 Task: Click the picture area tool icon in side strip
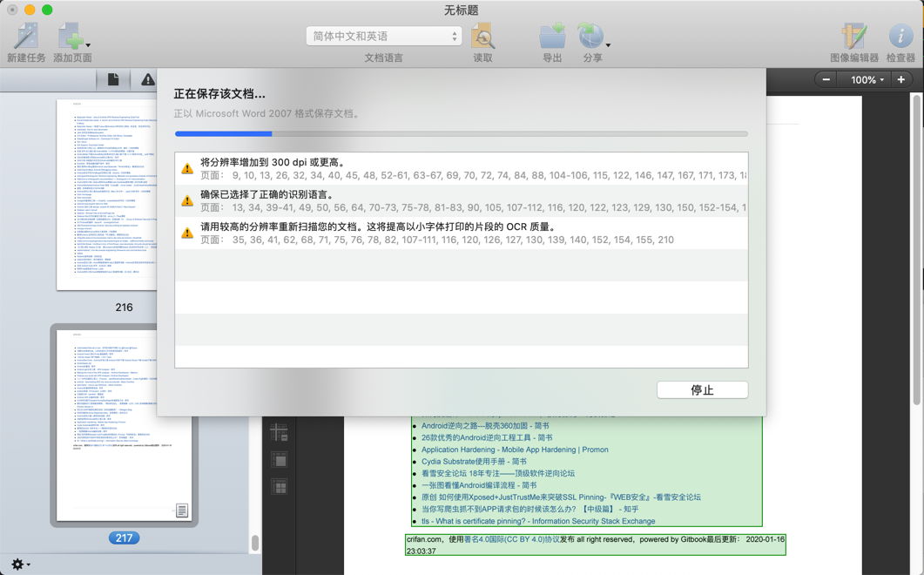tap(279, 459)
